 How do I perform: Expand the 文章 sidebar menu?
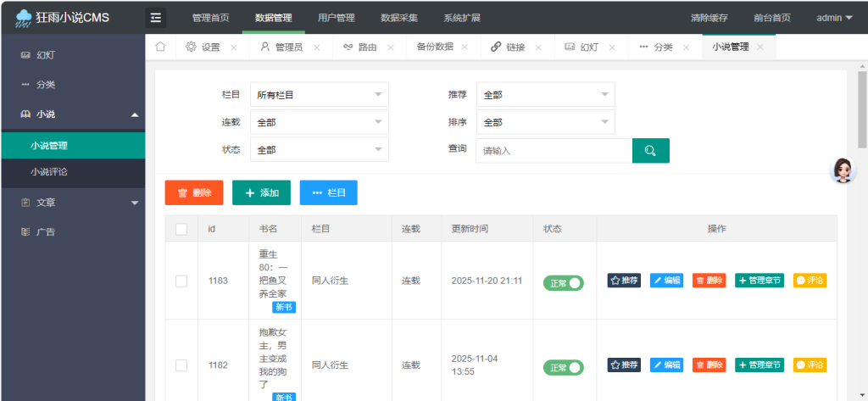click(73, 203)
